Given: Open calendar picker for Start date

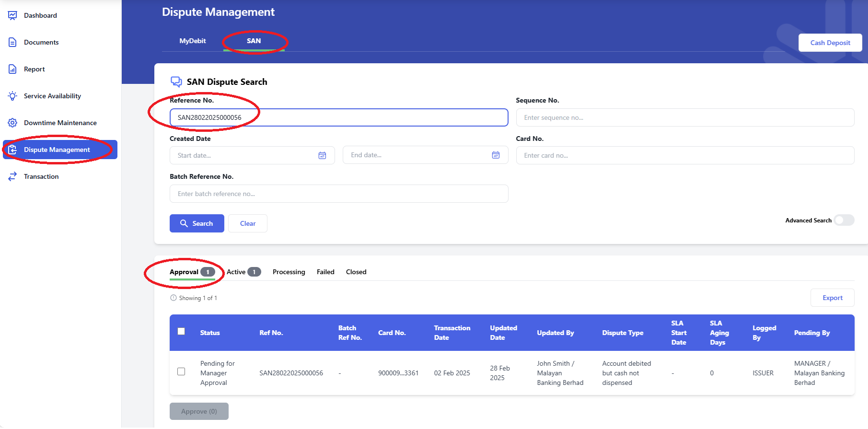Looking at the screenshot, I should tap(322, 155).
